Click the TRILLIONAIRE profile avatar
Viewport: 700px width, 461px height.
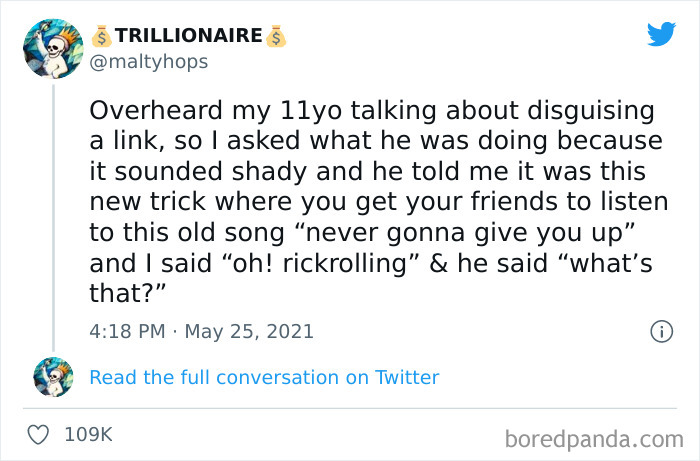coord(52,48)
